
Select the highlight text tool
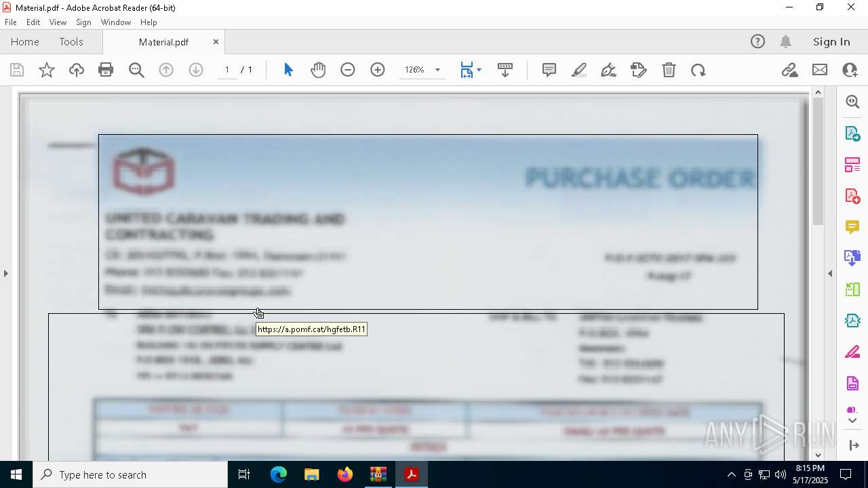tap(579, 70)
